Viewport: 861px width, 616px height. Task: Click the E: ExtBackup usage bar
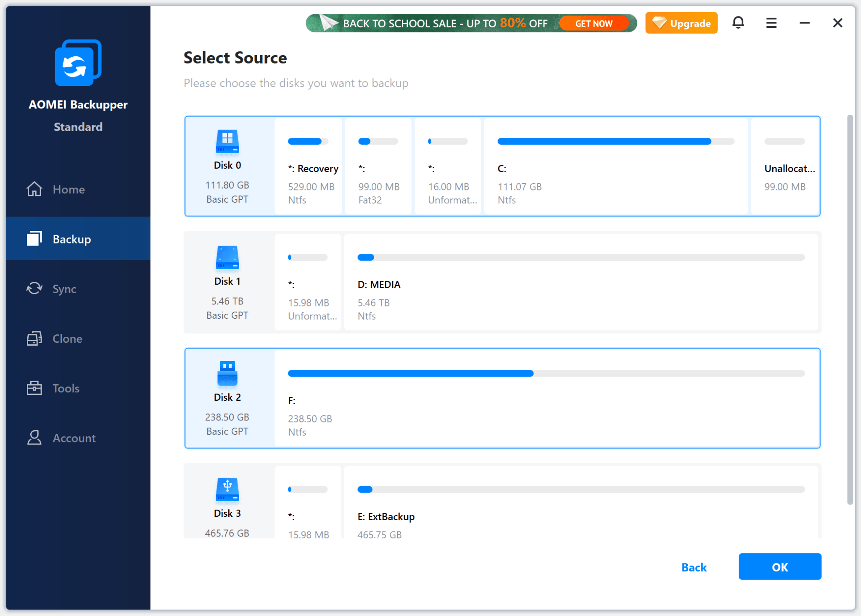coord(581,489)
